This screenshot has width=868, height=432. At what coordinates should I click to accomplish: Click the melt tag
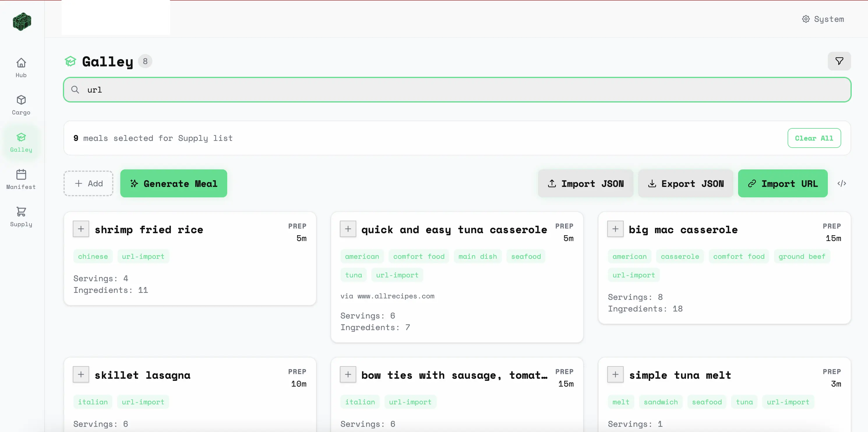pos(621,402)
